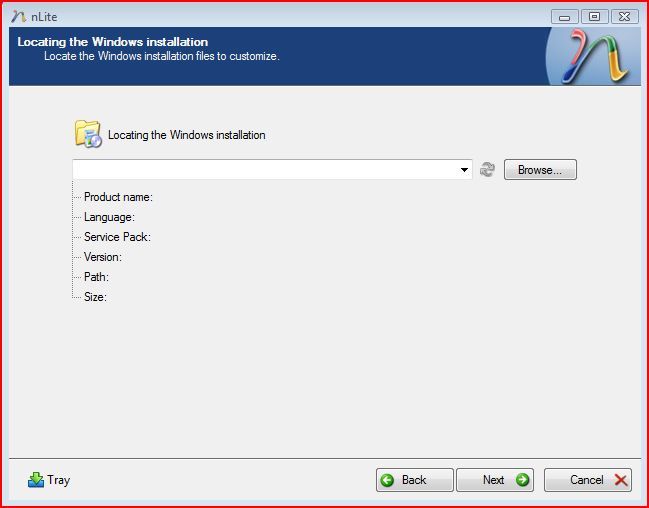
Task: Proceed with the Next button
Action: click(495, 480)
